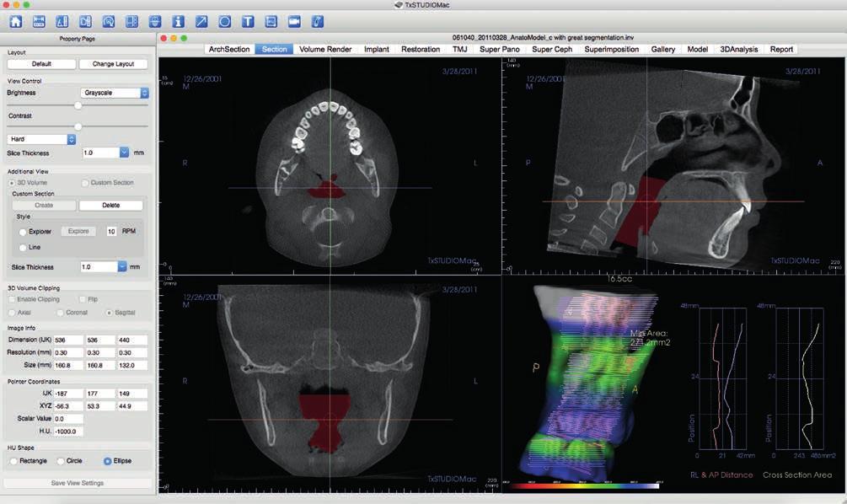Click the RL & AP Distance graph
This screenshot has width=847, height=504.
(723, 378)
